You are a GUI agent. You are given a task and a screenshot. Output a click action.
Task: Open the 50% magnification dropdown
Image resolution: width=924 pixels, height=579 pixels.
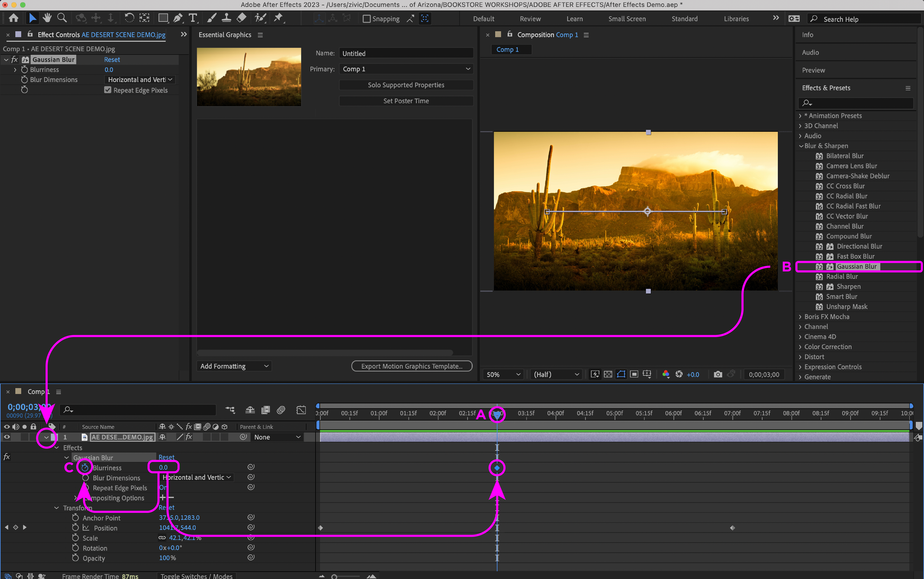coord(502,374)
